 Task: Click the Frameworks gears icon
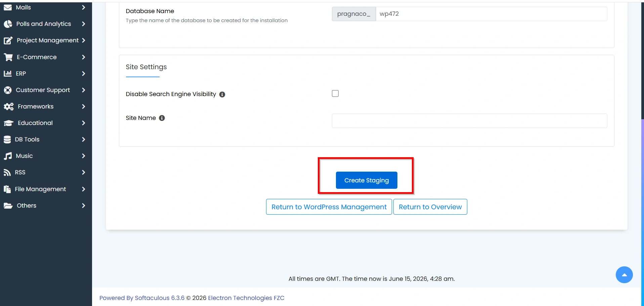click(x=8, y=106)
